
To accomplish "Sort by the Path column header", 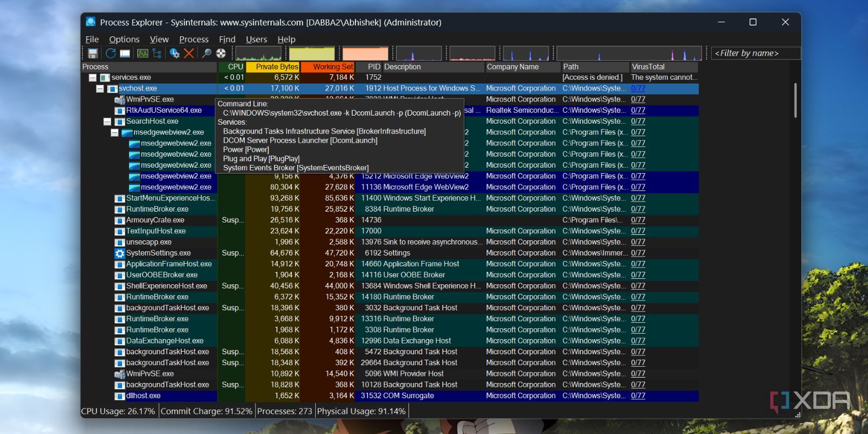I will [x=596, y=67].
